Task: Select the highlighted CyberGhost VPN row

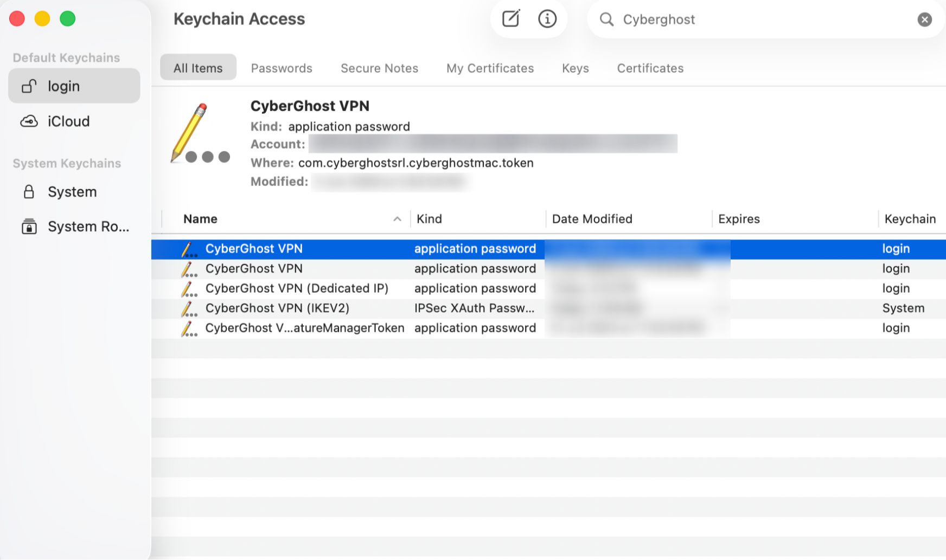Action: pyautogui.click(x=548, y=249)
